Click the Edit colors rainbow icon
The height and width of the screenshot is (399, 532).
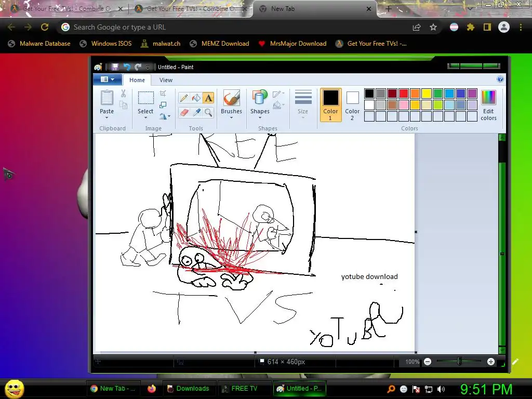pyautogui.click(x=488, y=98)
